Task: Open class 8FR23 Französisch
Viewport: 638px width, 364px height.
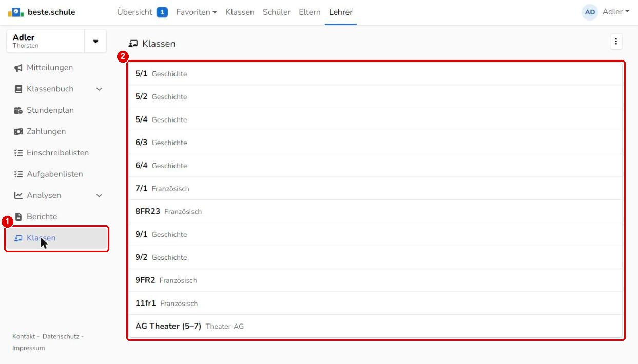Action: [x=375, y=211]
